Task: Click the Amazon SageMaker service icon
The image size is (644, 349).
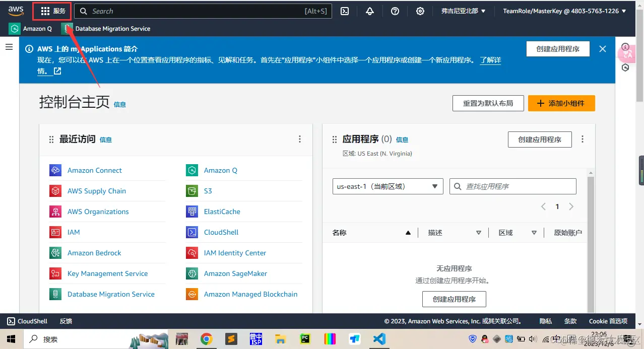Action: [x=192, y=273]
